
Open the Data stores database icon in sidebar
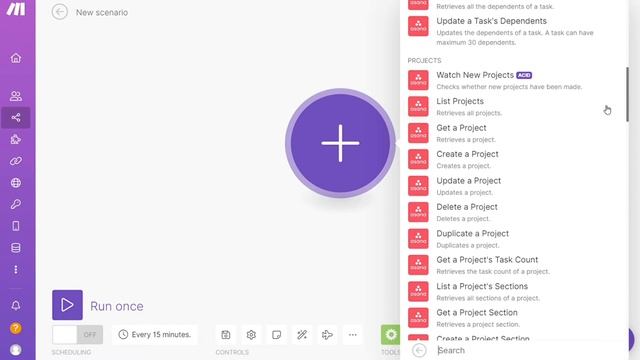click(16, 248)
